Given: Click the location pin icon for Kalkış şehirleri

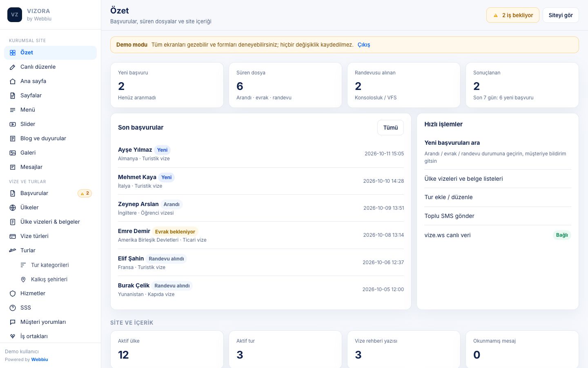Looking at the screenshot, I should click(23, 280).
